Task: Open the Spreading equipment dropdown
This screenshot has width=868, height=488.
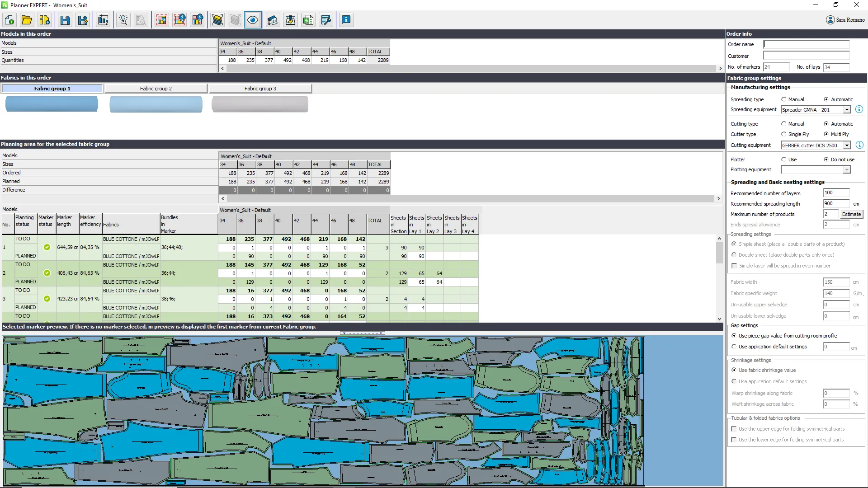Action: pyautogui.click(x=846, y=110)
